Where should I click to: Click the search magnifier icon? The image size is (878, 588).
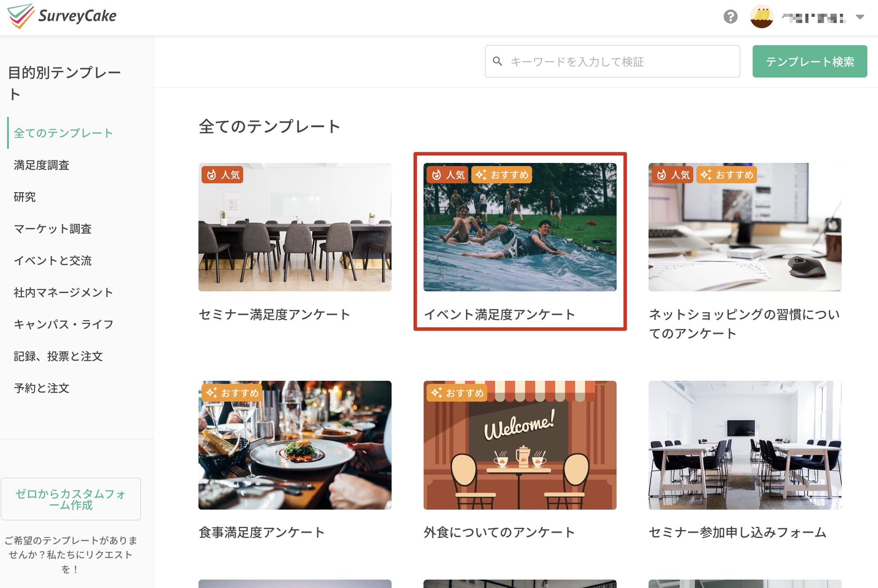coord(497,61)
